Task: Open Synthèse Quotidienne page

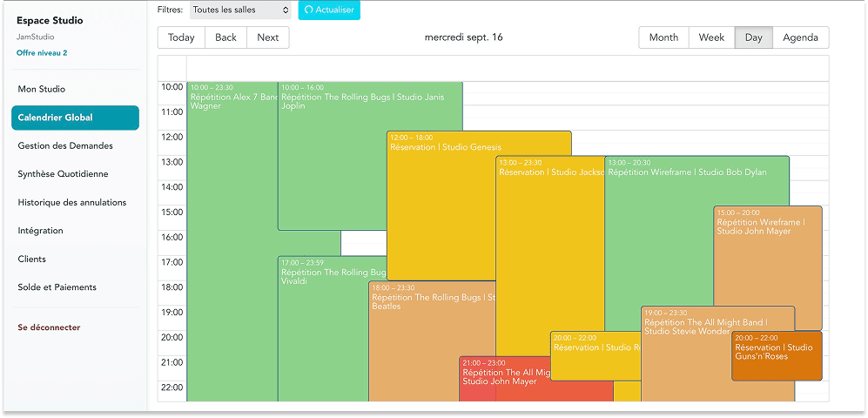Action: 63,174
